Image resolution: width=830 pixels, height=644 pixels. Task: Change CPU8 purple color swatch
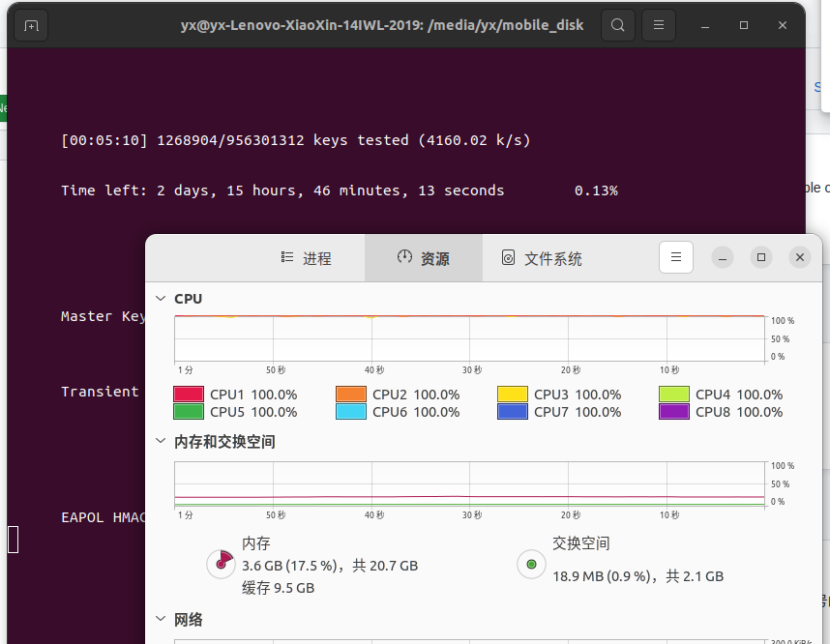674,412
